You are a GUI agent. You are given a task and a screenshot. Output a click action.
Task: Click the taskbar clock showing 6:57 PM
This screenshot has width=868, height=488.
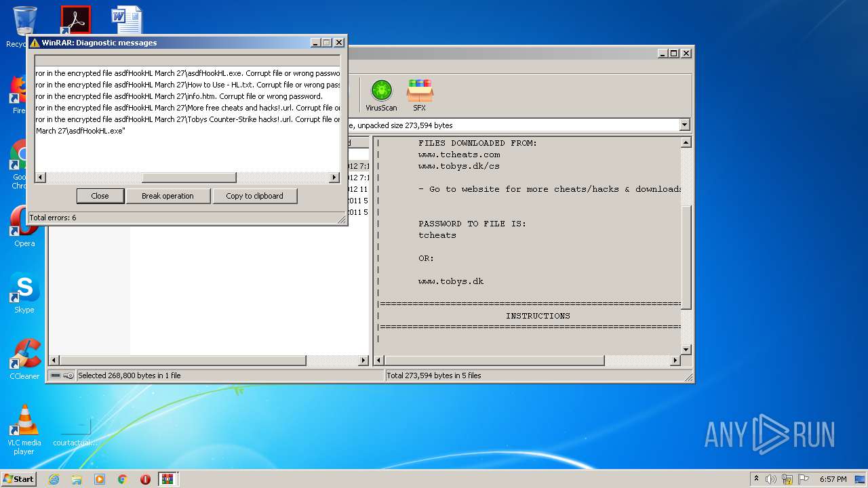point(833,479)
